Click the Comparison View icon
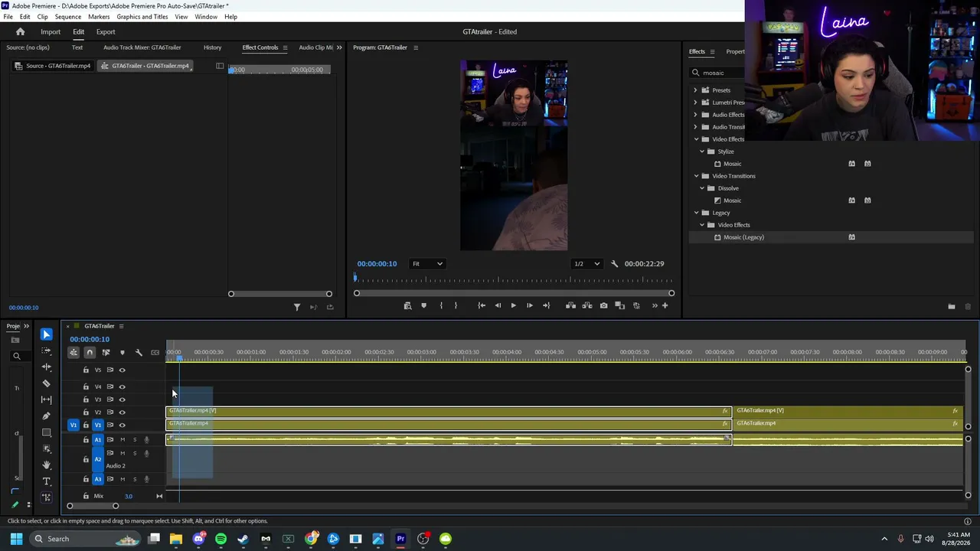980x551 pixels. coord(620,306)
